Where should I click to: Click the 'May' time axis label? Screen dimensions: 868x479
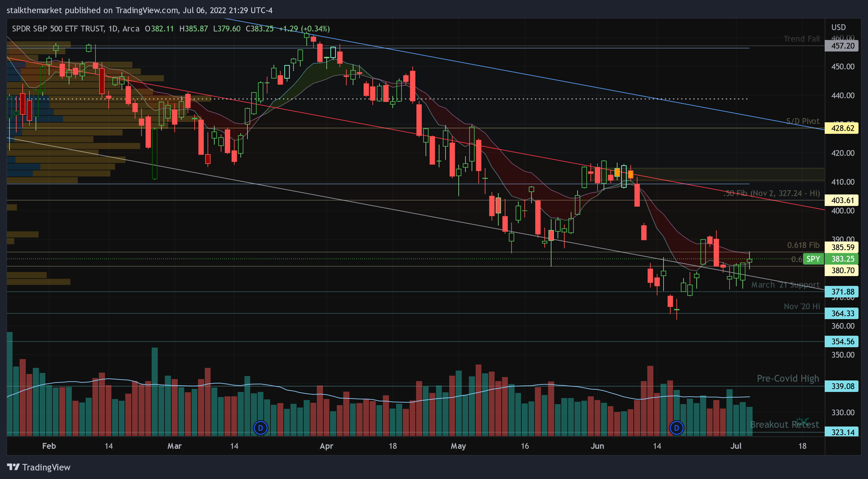click(458, 446)
